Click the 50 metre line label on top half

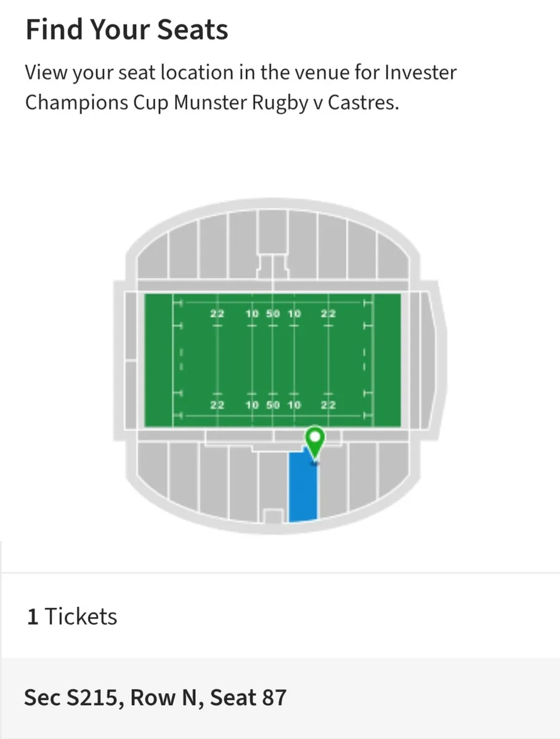(273, 313)
